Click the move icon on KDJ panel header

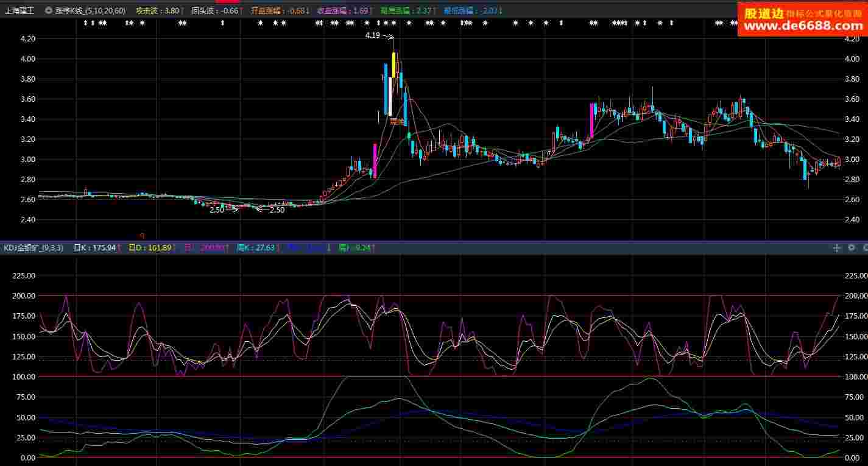pyautogui.click(x=837, y=248)
